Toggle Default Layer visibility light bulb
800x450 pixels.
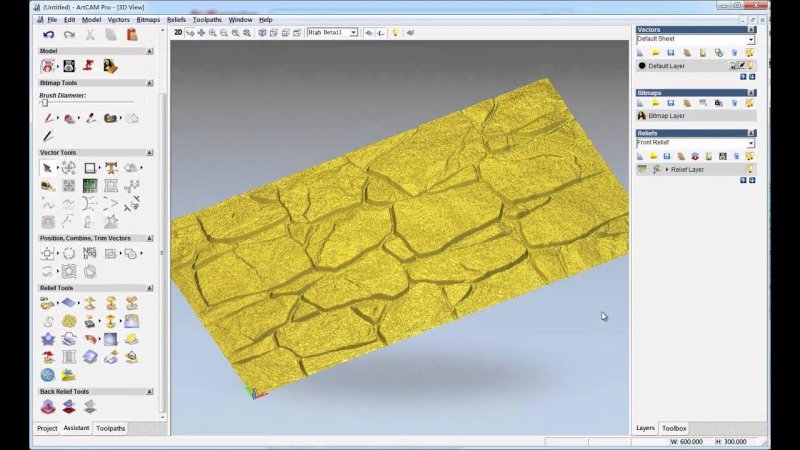coord(752,66)
